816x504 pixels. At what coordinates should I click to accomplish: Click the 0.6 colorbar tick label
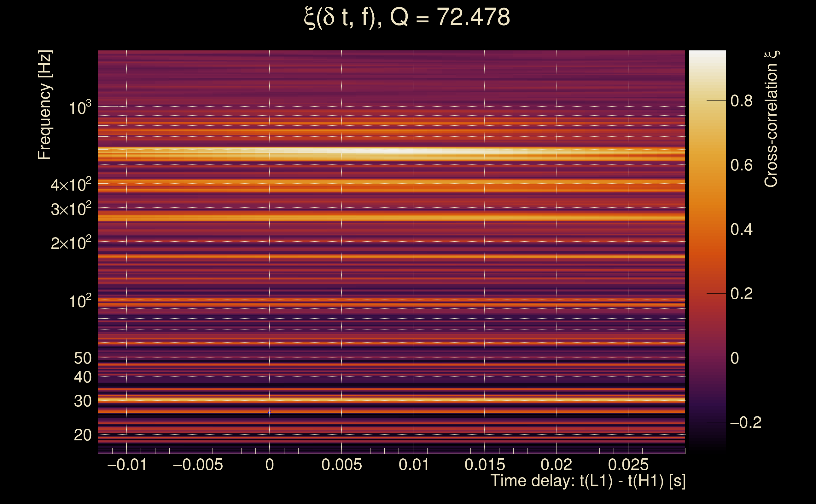click(x=741, y=165)
